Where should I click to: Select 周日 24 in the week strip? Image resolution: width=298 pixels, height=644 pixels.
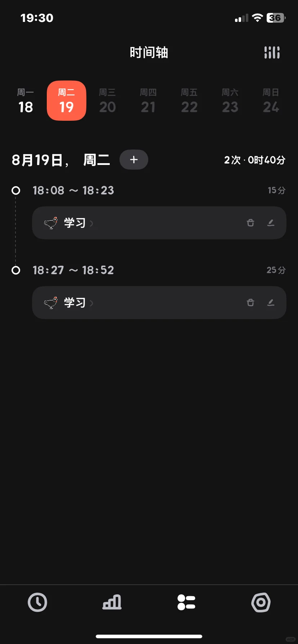tap(271, 101)
